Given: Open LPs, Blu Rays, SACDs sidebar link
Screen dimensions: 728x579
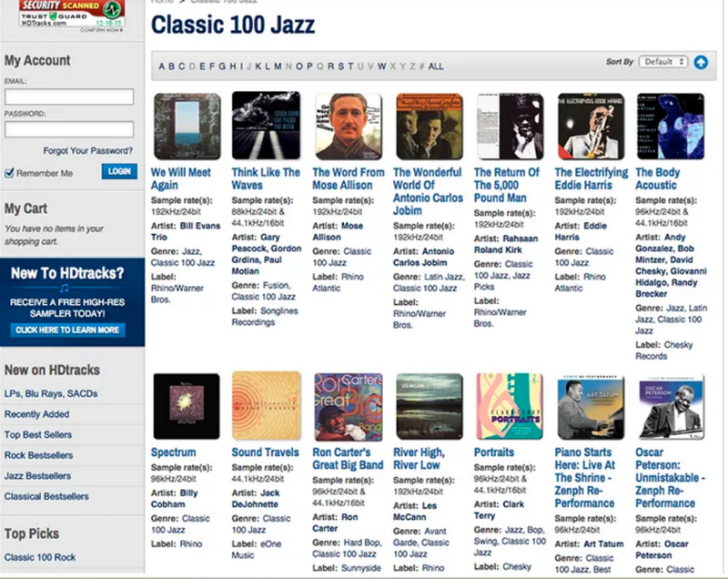Looking at the screenshot, I should tap(51, 394).
